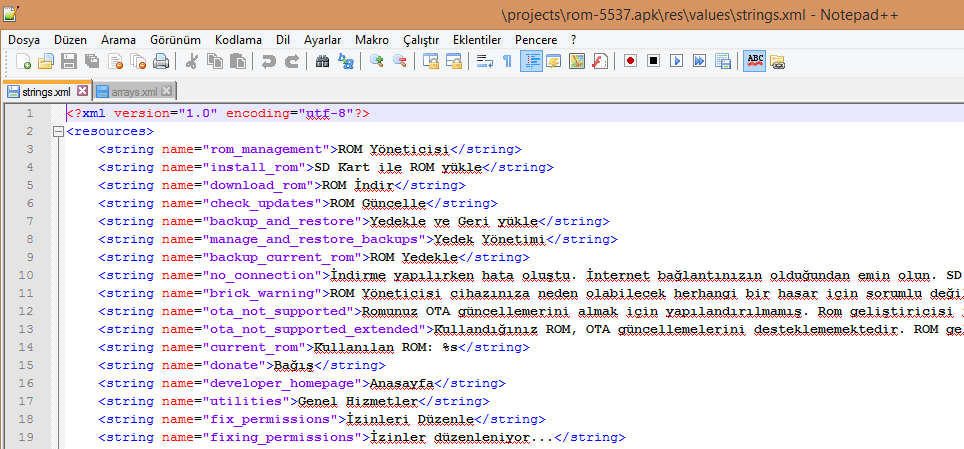Toggle the ABC spell check button
Viewport: 964px width, 449px height.
(x=754, y=62)
